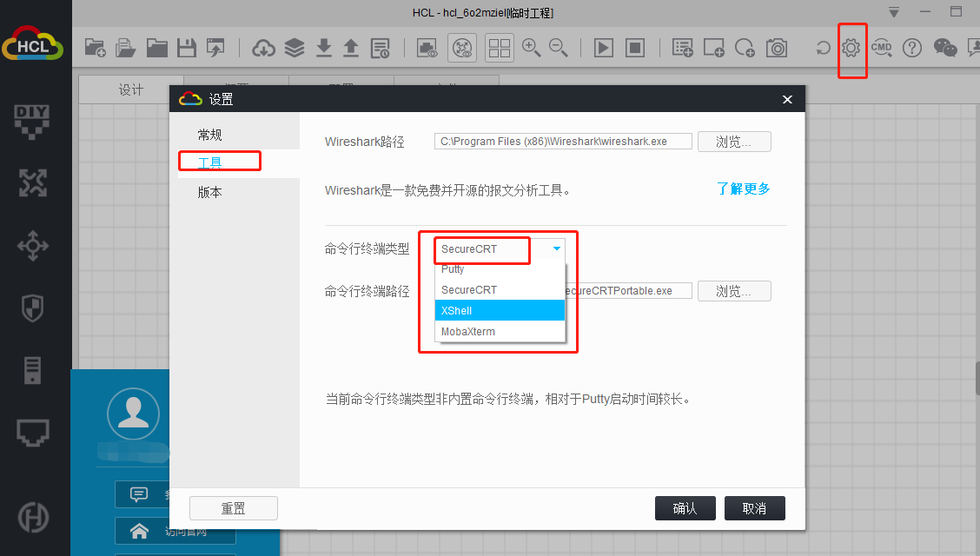
Task: Choose XShell from terminal list
Action: pos(500,310)
